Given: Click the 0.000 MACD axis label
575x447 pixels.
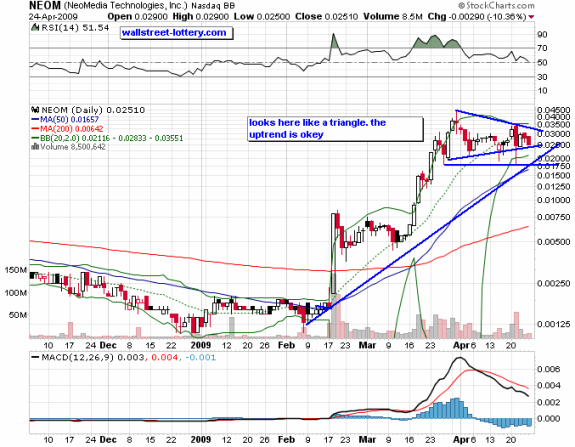Looking at the screenshot, I should click(x=548, y=418).
